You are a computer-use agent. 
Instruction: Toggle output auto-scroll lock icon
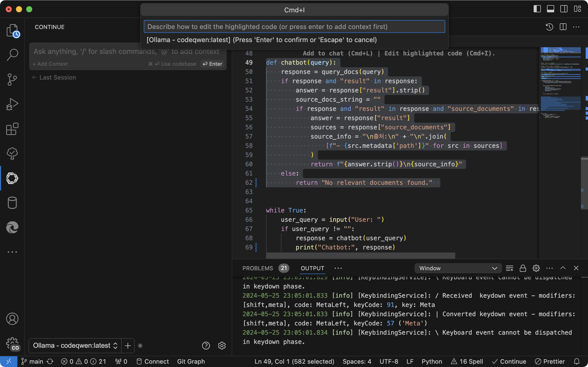pos(523,268)
